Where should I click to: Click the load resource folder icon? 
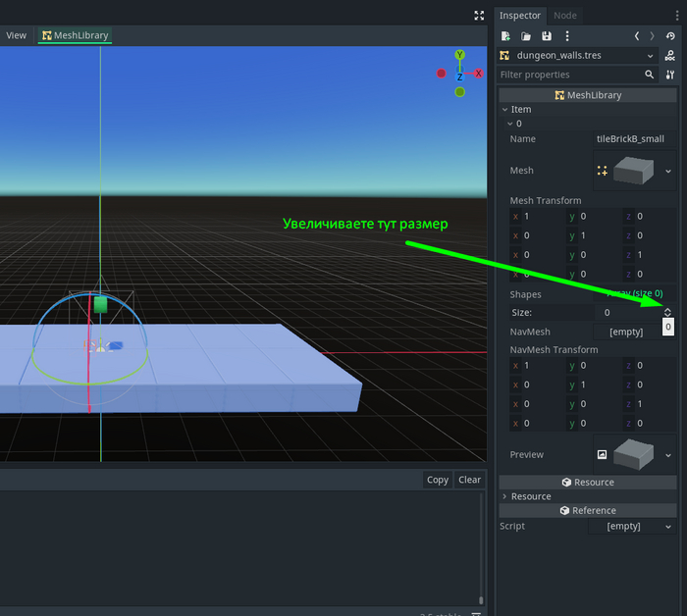pos(526,36)
